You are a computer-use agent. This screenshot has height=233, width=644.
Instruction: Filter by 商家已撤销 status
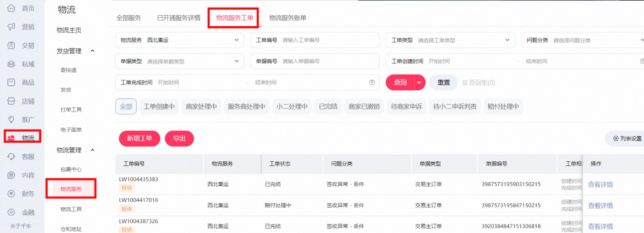point(364,106)
